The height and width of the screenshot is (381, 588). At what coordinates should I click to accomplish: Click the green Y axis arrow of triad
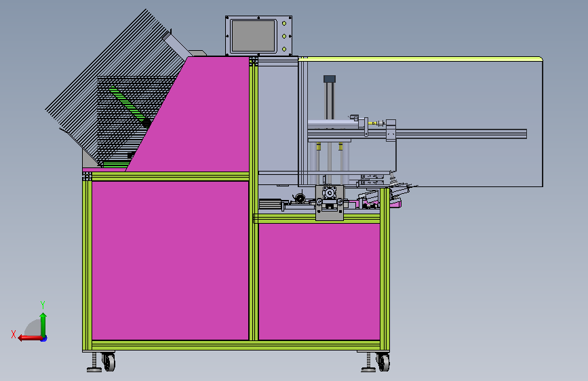(x=43, y=325)
